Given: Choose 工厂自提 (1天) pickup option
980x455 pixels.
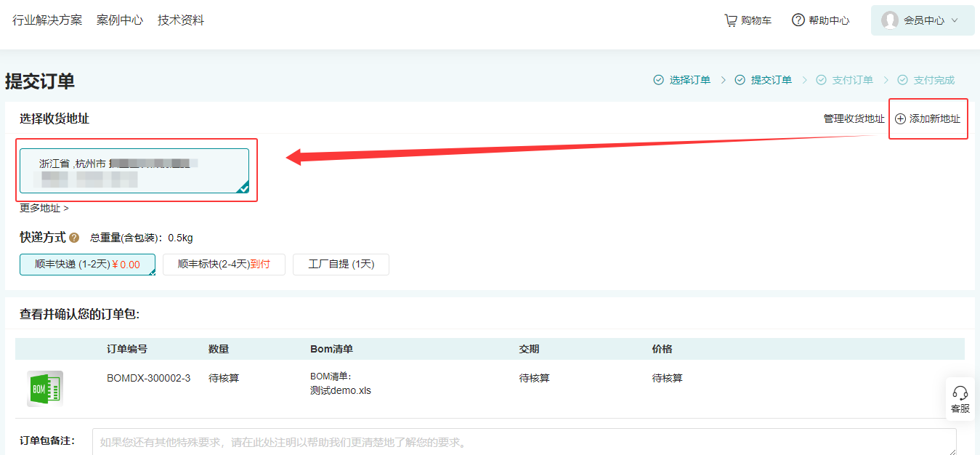Looking at the screenshot, I should (x=341, y=265).
